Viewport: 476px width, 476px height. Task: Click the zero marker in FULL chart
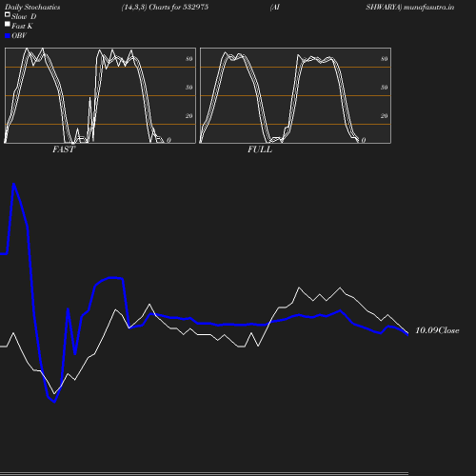(364, 140)
